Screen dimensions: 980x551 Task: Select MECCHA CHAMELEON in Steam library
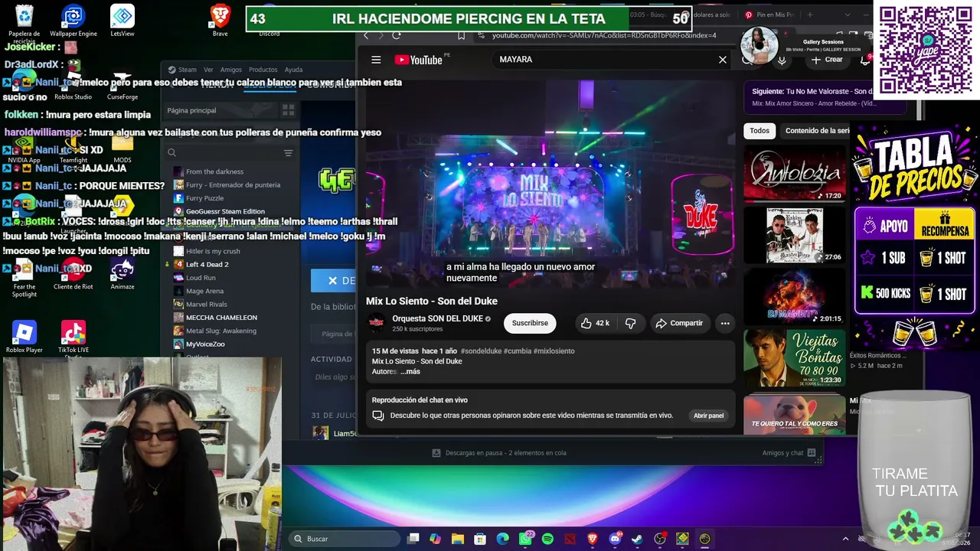(221, 318)
